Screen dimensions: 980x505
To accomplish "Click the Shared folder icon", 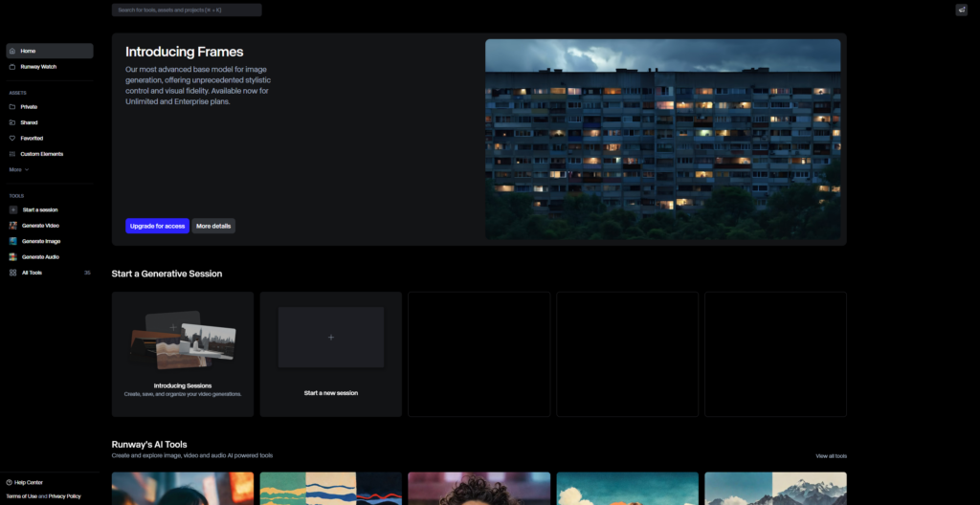I will (x=12, y=122).
